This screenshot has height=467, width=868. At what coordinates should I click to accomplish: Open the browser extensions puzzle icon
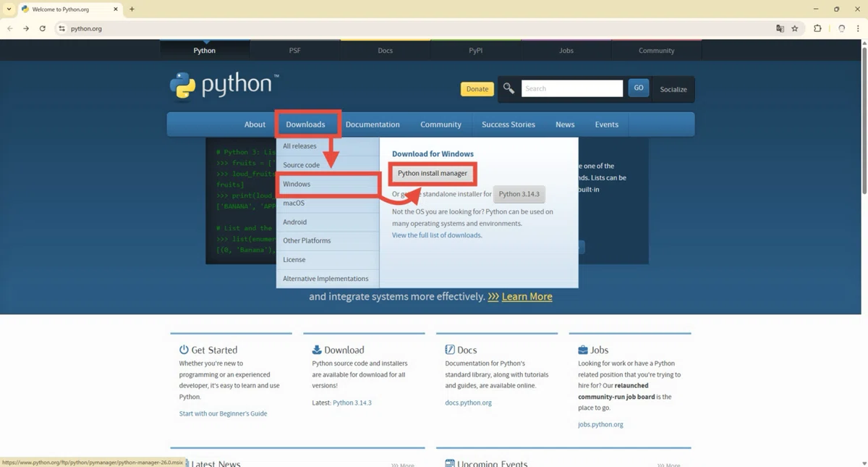pyautogui.click(x=817, y=28)
